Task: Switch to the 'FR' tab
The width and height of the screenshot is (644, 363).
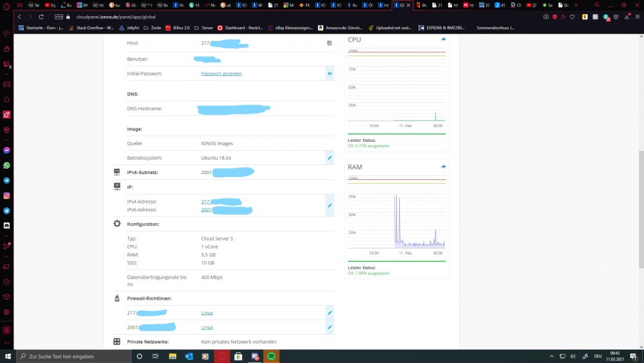Action: click(305, 5)
